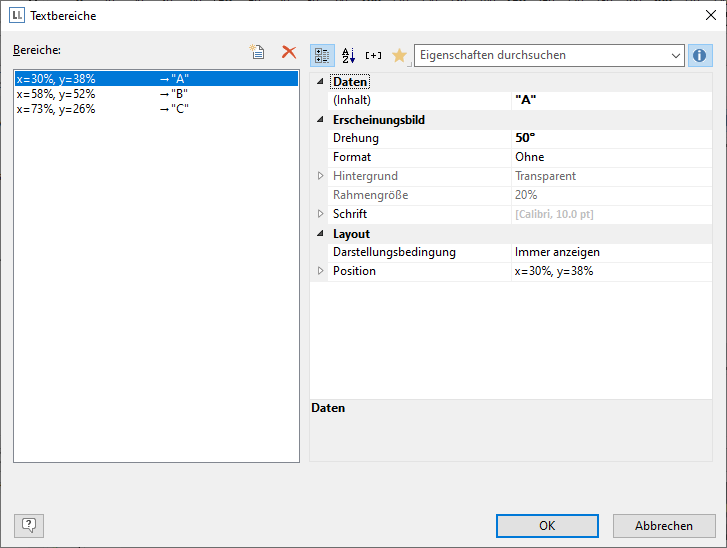Show favorite properties with star icon

click(x=399, y=56)
